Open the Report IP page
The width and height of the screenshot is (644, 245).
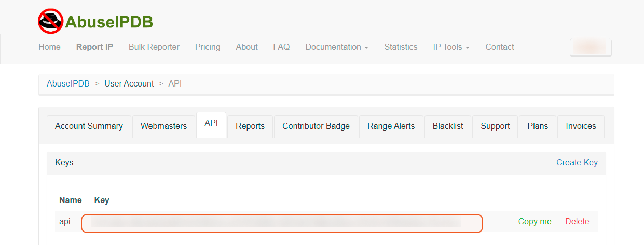click(94, 47)
